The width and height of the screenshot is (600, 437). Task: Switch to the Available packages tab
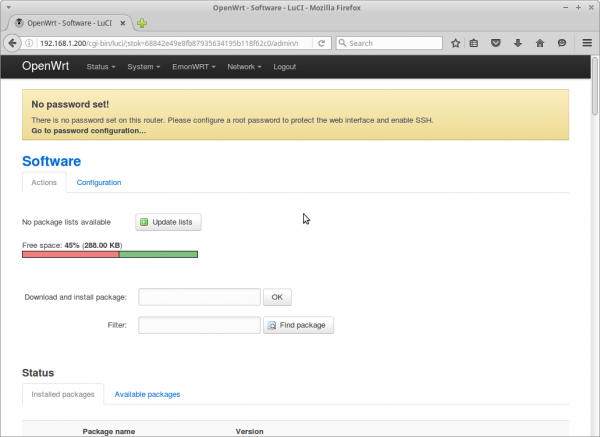coord(147,394)
